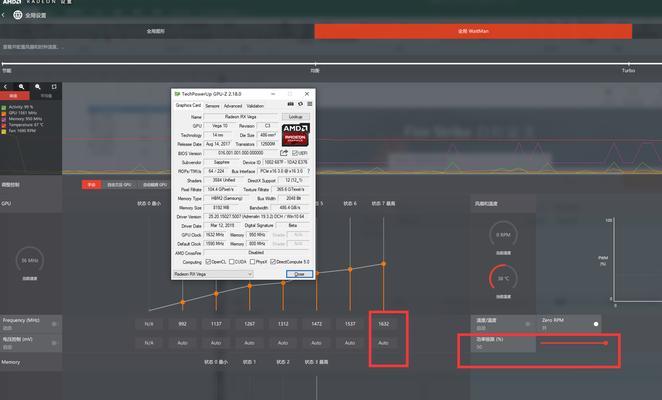Select the 自动欠压 GPU button
The image size is (662, 400).
(119, 185)
